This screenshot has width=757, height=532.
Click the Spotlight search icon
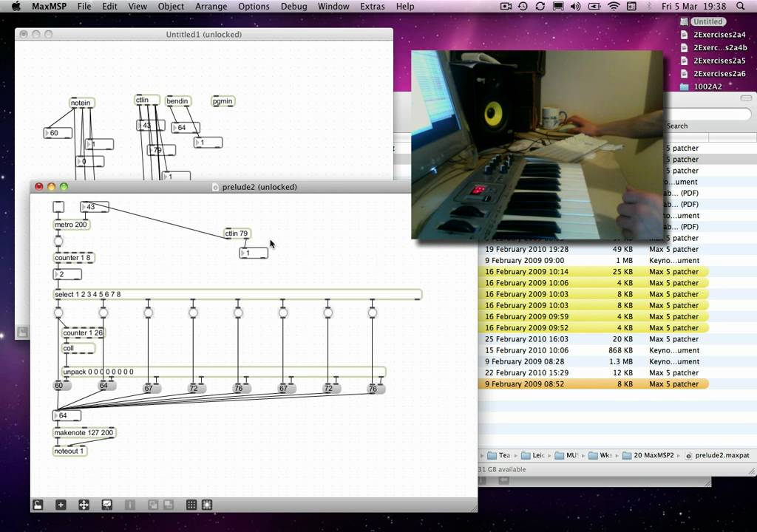(741, 6)
